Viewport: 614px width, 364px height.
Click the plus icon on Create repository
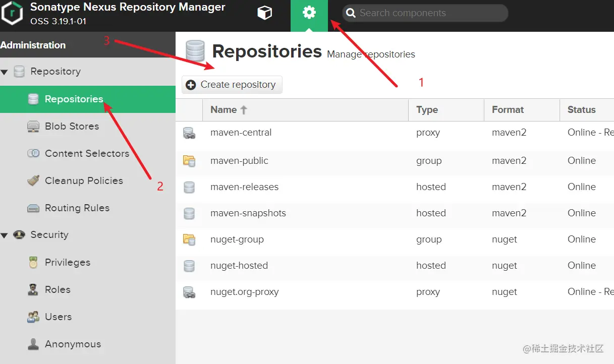[x=191, y=85]
